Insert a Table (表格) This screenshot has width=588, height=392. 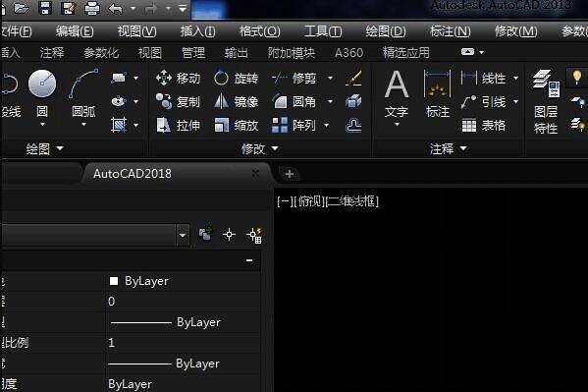click(x=484, y=125)
